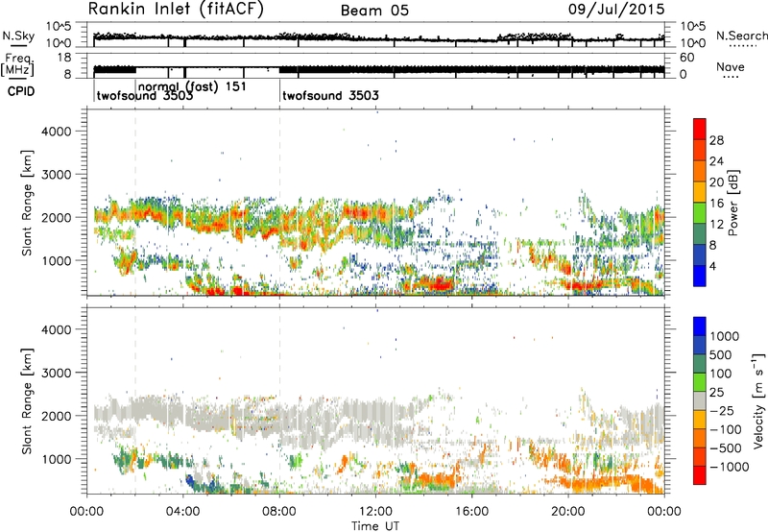This screenshot has width=768, height=532.
Task: Click the '20:00' time axis tick label
Action: [568, 512]
